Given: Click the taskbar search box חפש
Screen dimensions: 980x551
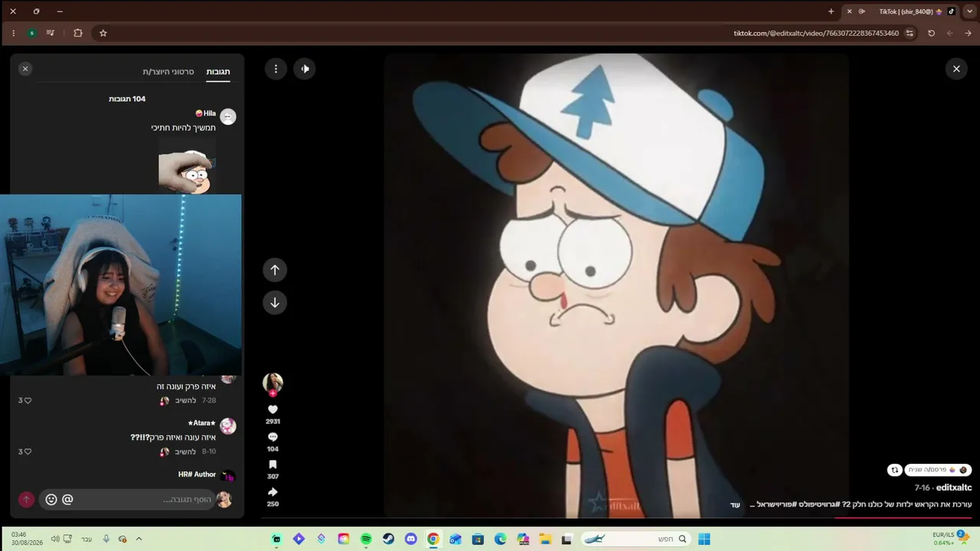Looking at the screenshot, I should coord(635,539).
